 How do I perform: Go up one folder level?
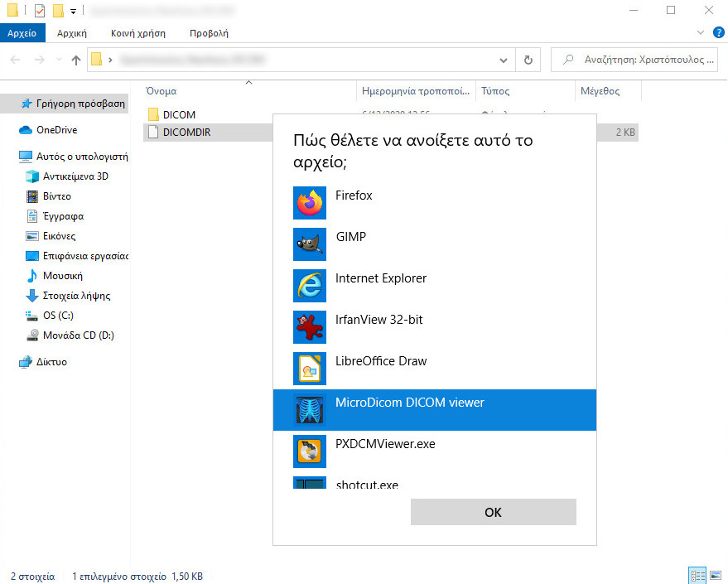(x=76, y=60)
